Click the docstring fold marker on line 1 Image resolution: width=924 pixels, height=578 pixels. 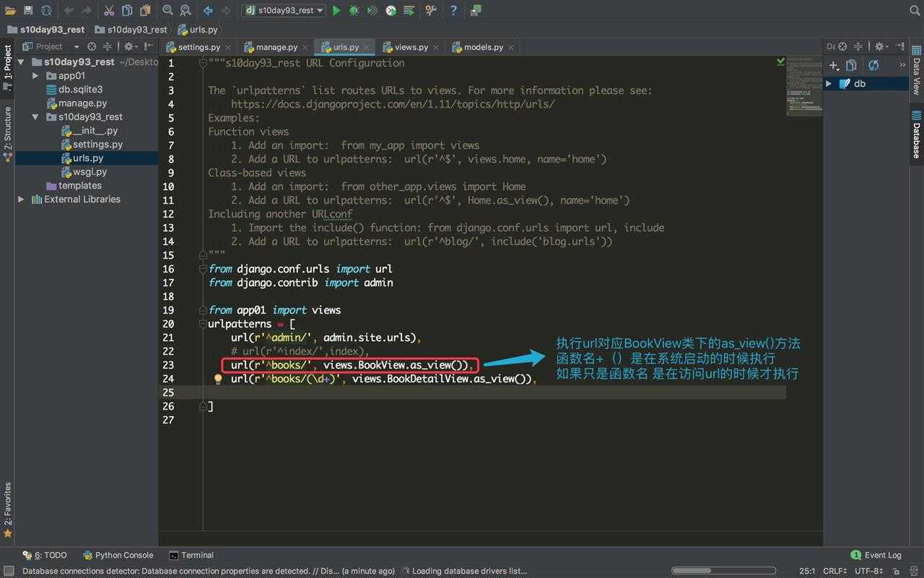(204, 63)
